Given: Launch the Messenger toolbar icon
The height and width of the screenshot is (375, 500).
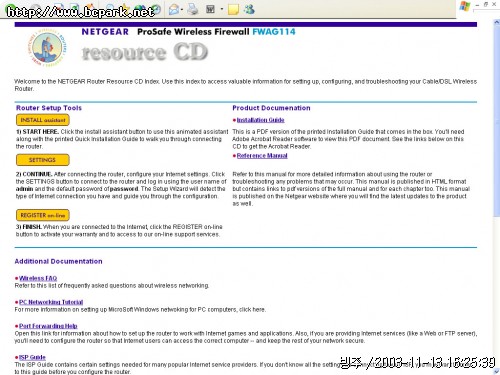Looking at the screenshot, I should pyautogui.click(x=249, y=9).
